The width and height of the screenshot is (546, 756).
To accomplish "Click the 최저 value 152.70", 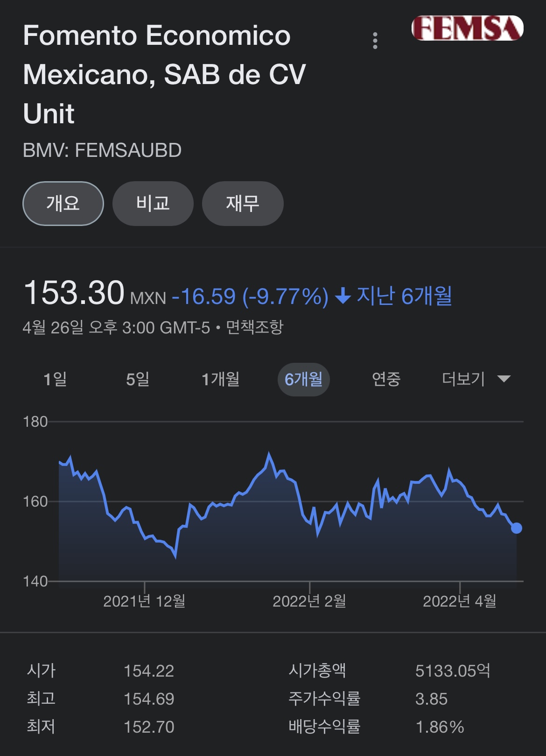I will pyautogui.click(x=149, y=727).
